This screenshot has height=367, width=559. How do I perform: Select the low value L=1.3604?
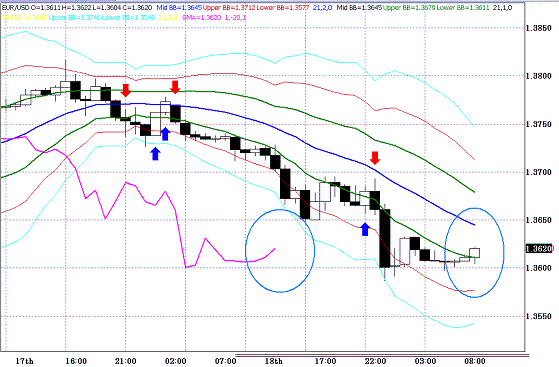point(107,7)
